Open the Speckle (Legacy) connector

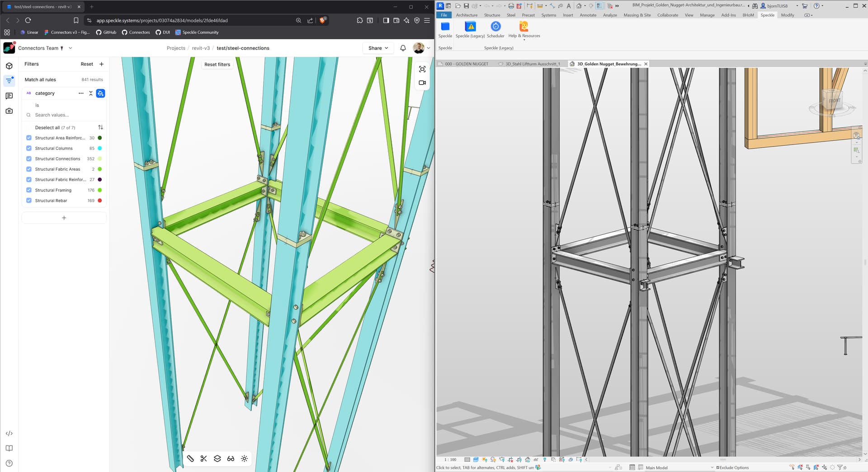(x=470, y=27)
